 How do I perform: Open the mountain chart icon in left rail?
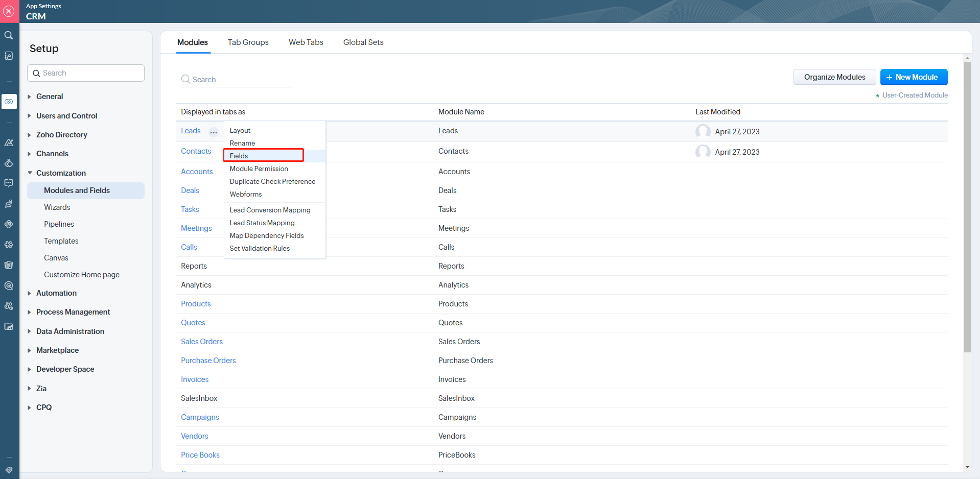pos(9,142)
